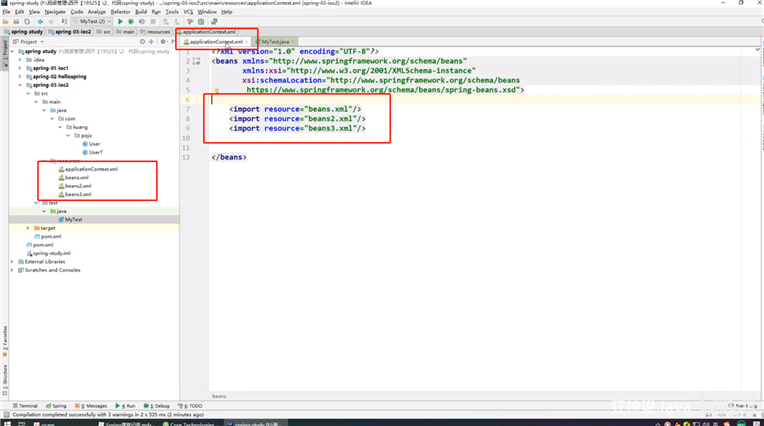The height and width of the screenshot is (426, 764).
Task: Open the Debug tool window
Action: pos(156,406)
